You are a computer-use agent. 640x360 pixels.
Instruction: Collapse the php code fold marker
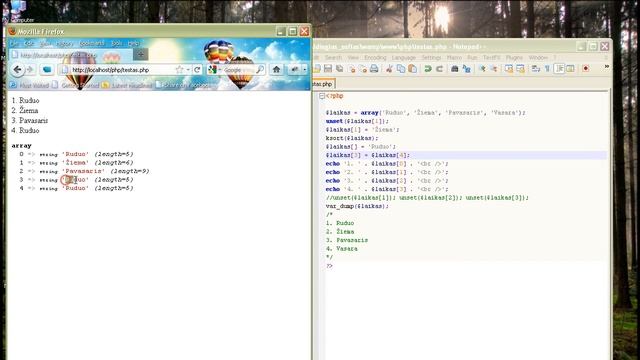coord(322,96)
